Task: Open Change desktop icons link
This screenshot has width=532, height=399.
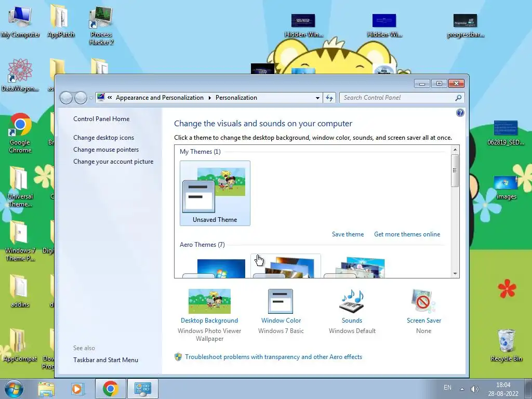Action: coord(103,137)
